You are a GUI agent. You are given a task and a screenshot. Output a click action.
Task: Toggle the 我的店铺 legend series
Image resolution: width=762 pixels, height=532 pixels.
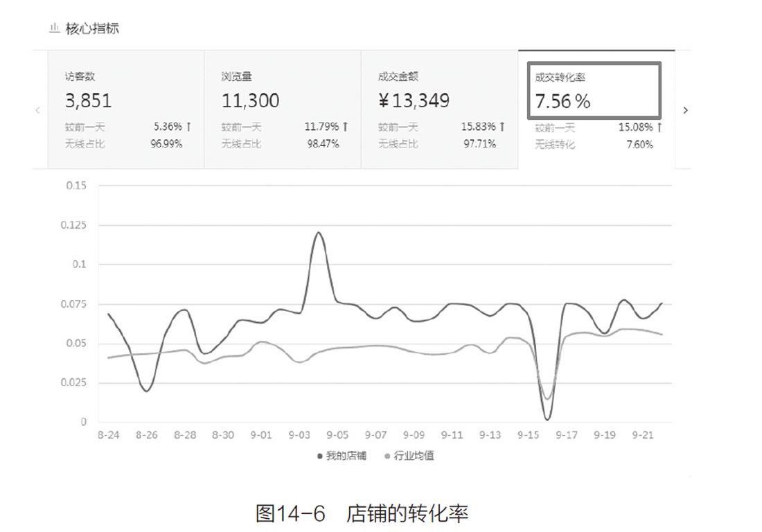tap(342, 456)
